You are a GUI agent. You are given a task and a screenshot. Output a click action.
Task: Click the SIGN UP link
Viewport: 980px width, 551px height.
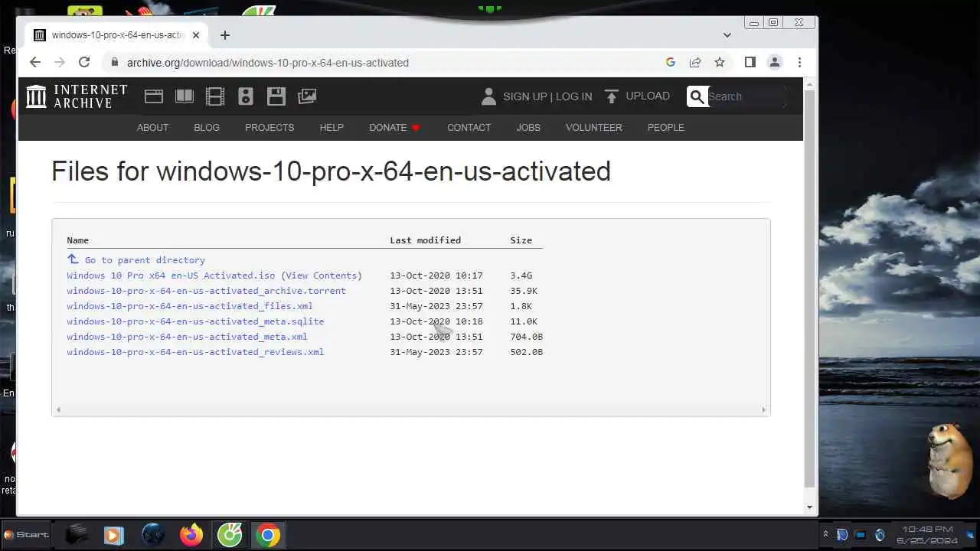524,96
